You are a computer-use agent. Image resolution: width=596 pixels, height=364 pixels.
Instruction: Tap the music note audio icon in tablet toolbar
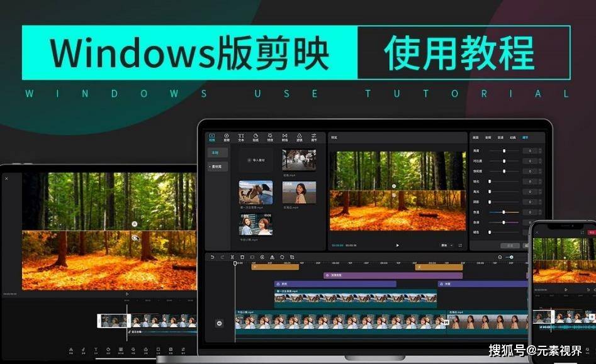pos(83,350)
